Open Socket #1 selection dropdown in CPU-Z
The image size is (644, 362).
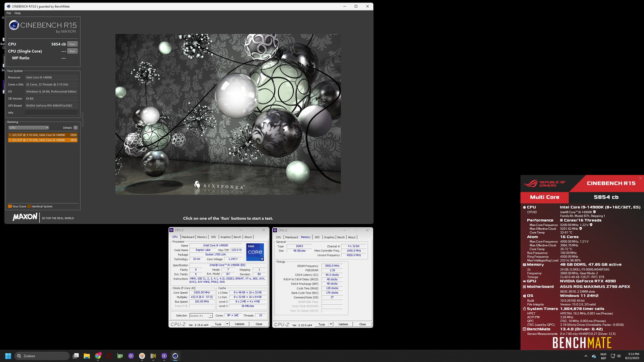coord(201,316)
